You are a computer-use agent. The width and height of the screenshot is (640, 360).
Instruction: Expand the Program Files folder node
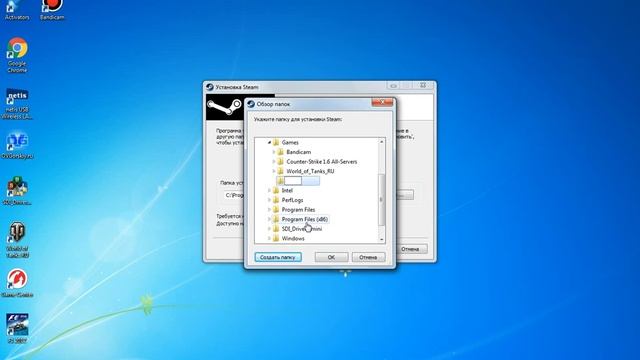(x=269, y=210)
